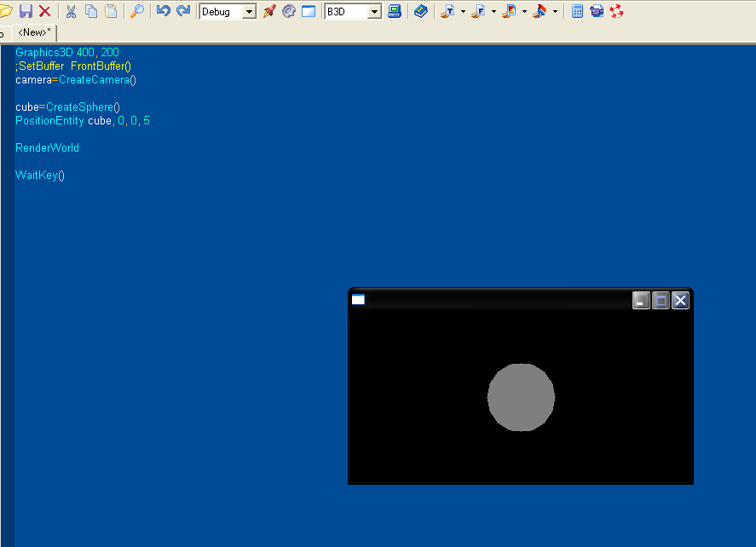Open the blue help book icon

(x=421, y=11)
